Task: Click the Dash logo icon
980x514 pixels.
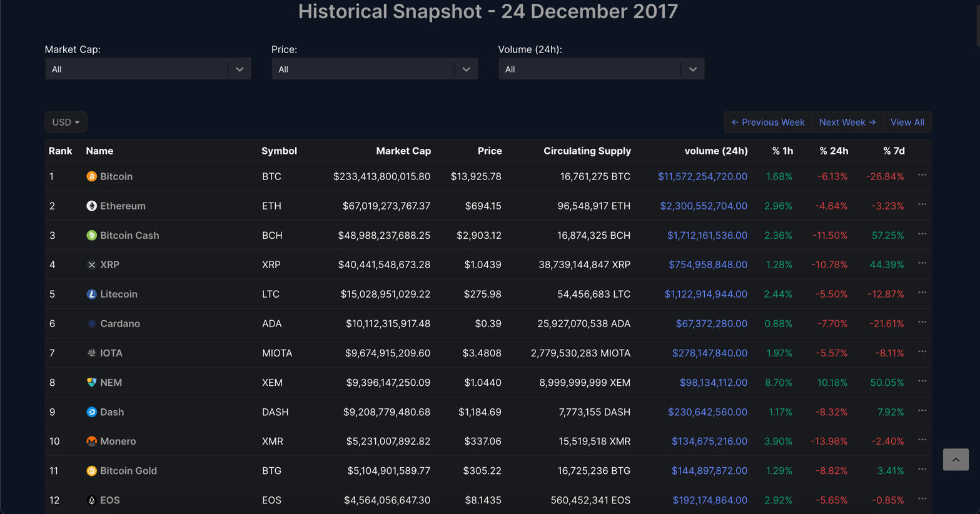Action: point(91,412)
